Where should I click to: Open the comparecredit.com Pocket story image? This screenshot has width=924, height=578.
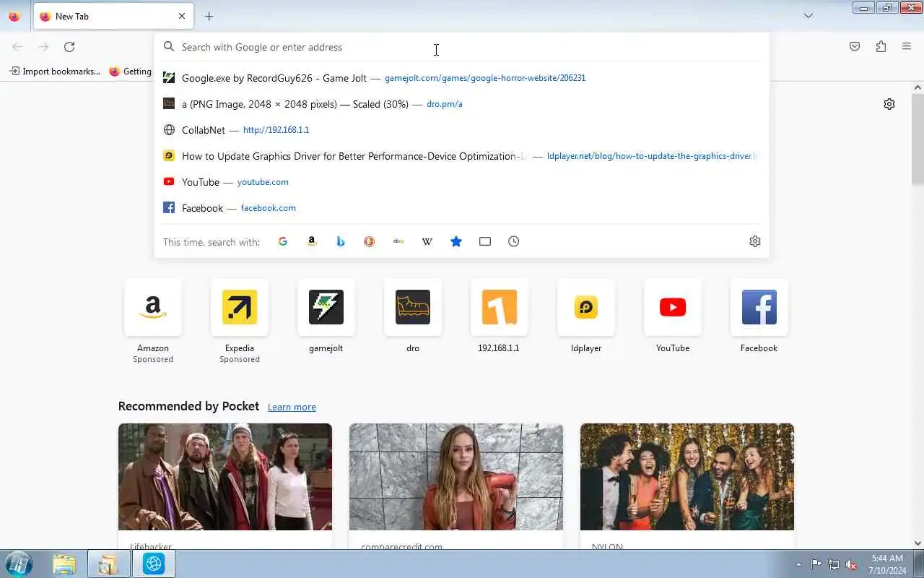tap(456, 477)
